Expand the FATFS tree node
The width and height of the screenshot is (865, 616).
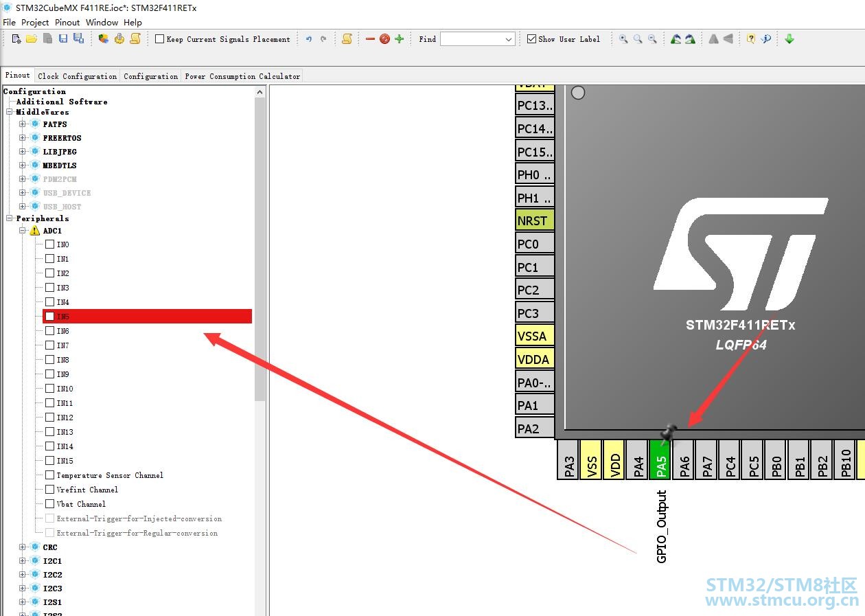coord(23,124)
